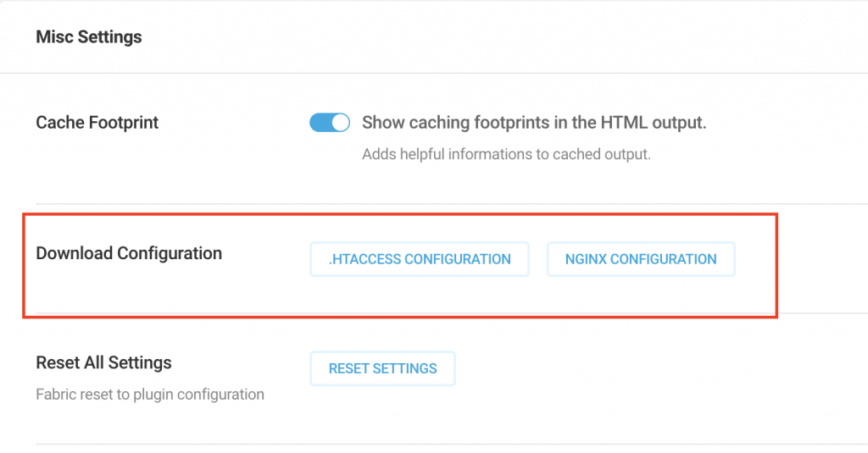Viewport: 868px width, 453px height.
Task: Toggle the Cache Footprint switch off
Action: coord(330,122)
